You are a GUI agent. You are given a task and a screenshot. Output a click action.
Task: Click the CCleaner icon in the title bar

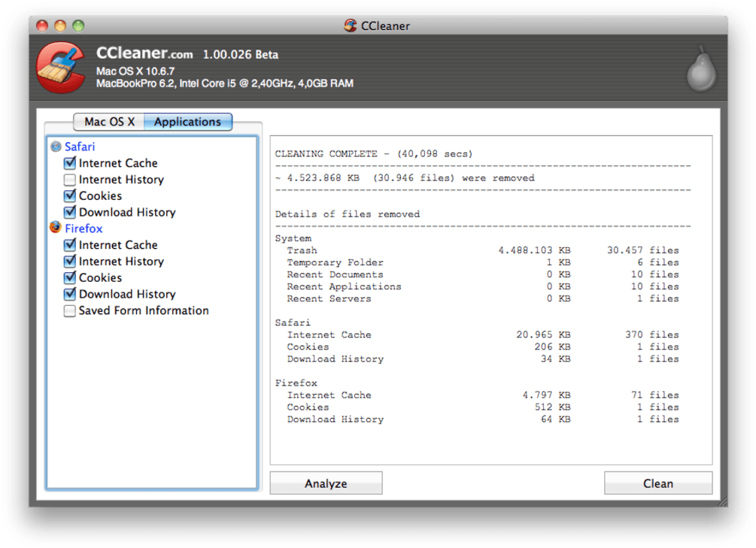pos(350,25)
